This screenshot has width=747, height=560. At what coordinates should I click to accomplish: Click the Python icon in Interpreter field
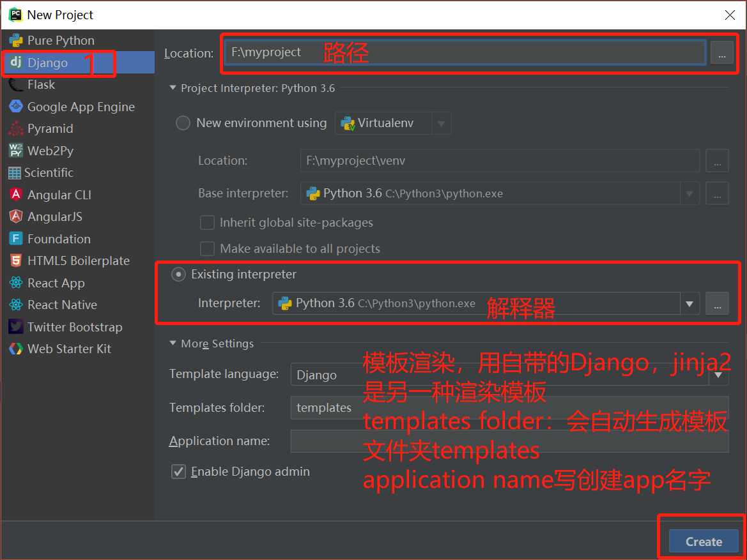click(285, 303)
